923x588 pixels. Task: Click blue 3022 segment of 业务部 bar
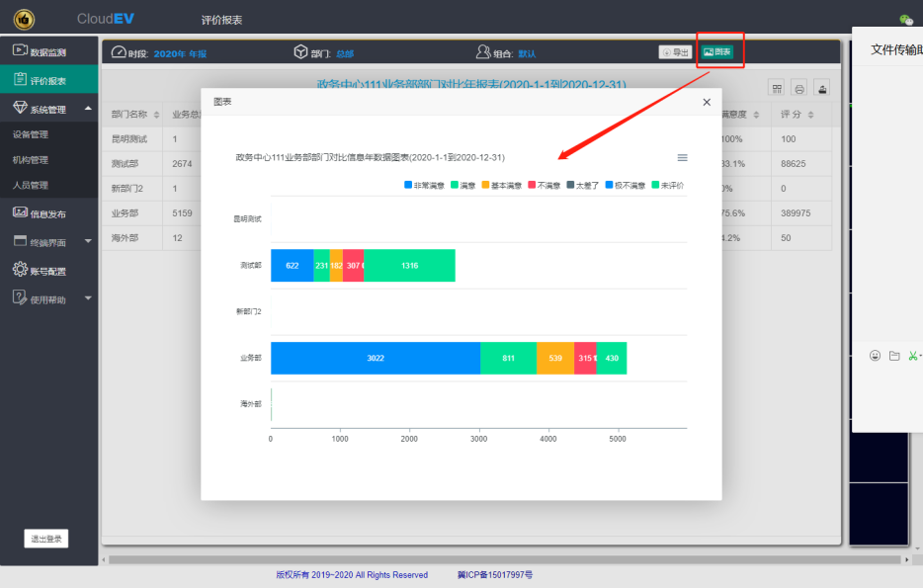[376, 358]
